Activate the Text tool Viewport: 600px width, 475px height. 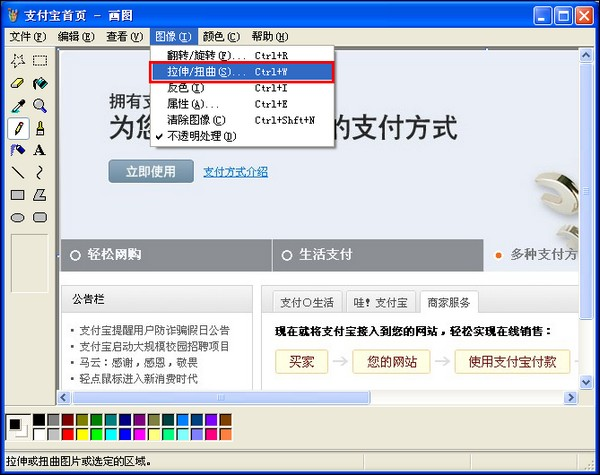40,150
